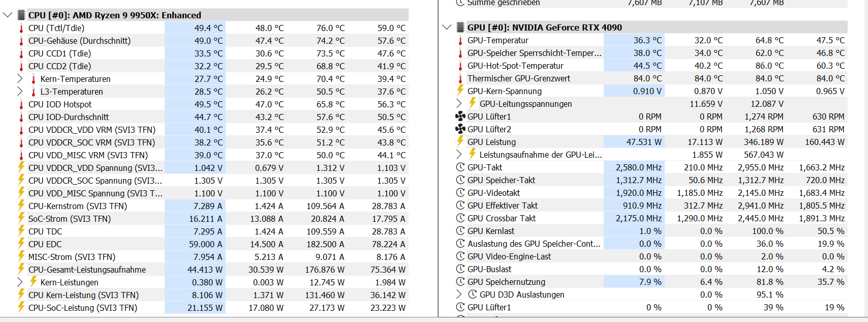This screenshot has width=868, height=322.
Task: Expand the L3-Temperaturen group
Action: (20, 91)
